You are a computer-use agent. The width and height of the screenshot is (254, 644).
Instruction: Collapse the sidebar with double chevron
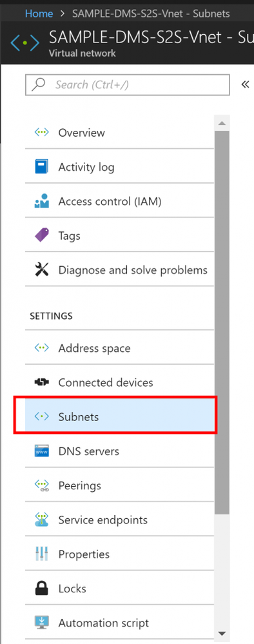point(246,84)
